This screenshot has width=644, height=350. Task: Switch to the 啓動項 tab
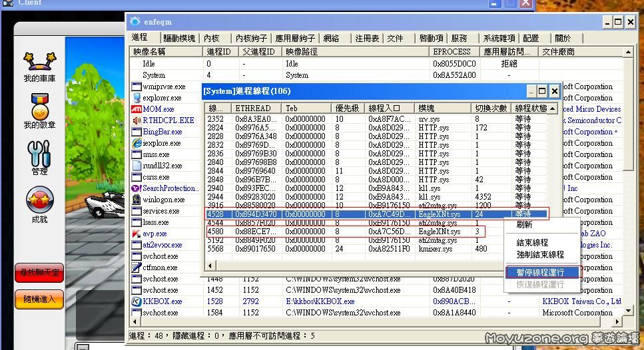(x=431, y=38)
